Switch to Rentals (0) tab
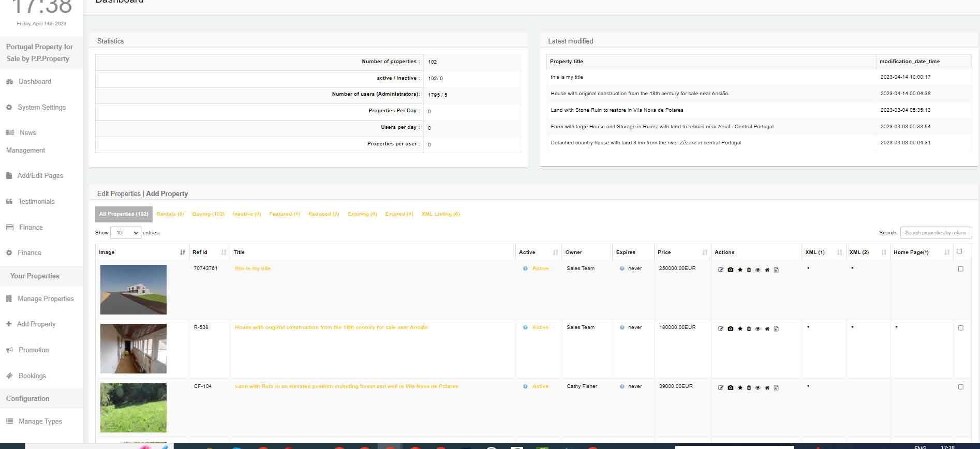980x449 pixels. 170,214
